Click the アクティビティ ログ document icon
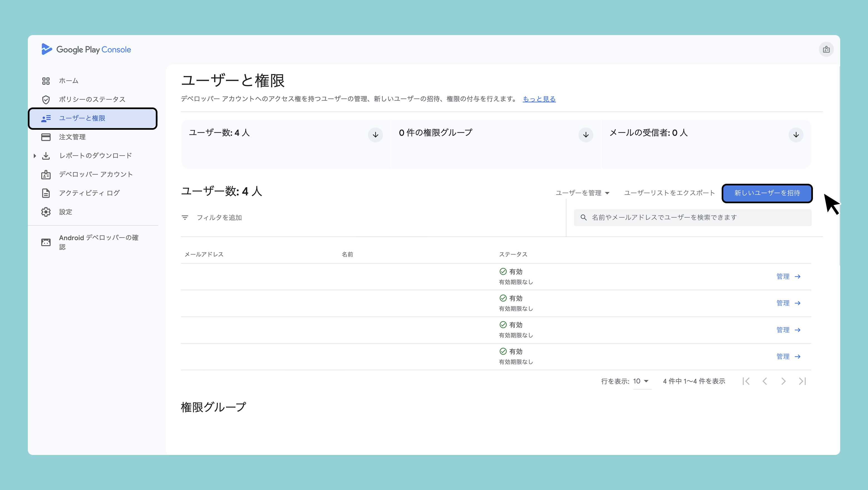 point(46,193)
